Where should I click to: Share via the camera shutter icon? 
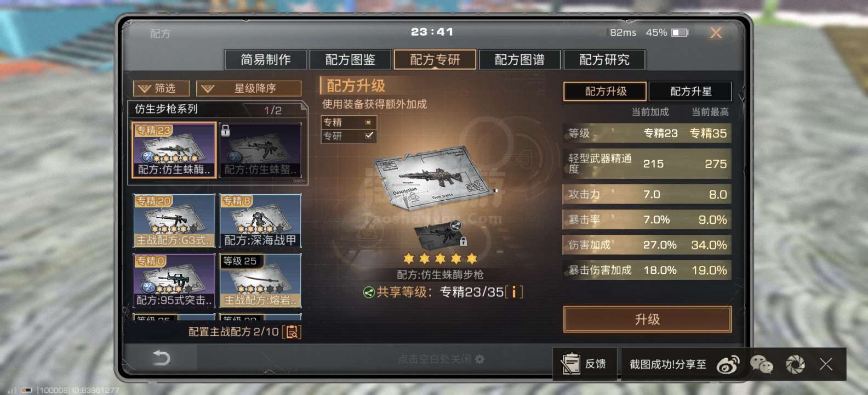click(795, 364)
